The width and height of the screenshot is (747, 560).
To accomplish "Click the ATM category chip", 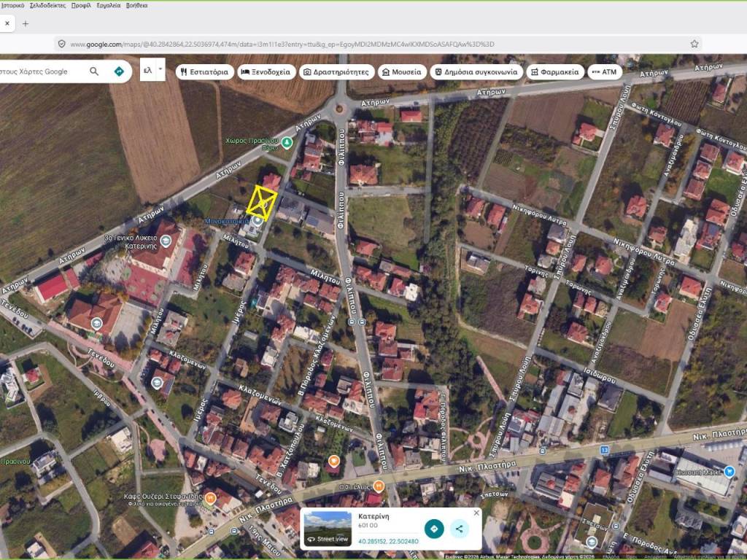I will [x=604, y=72].
